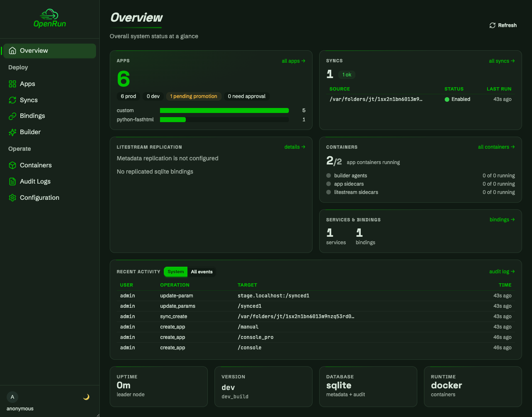The image size is (532, 417).
Task: Click the Containers box icon
Action: click(x=12, y=165)
